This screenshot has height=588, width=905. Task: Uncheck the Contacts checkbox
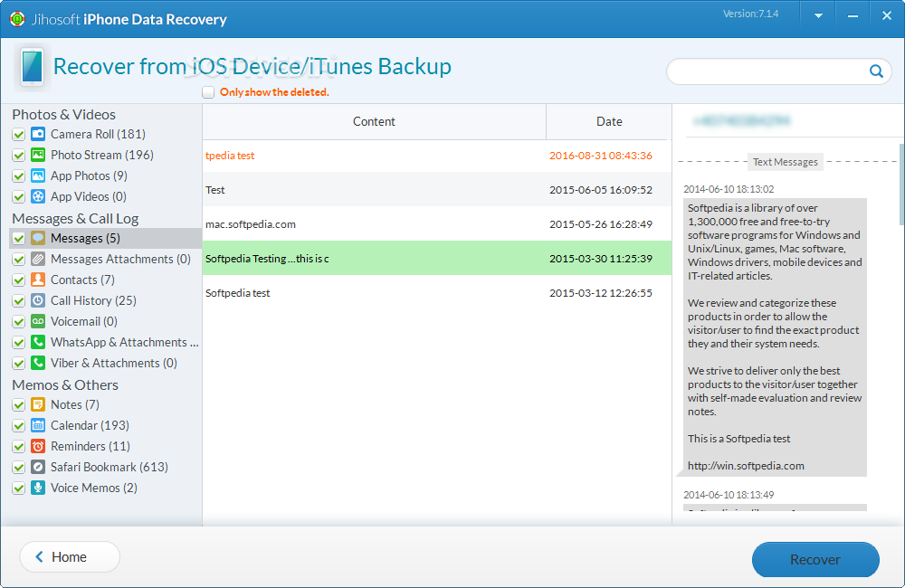pos(18,280)
